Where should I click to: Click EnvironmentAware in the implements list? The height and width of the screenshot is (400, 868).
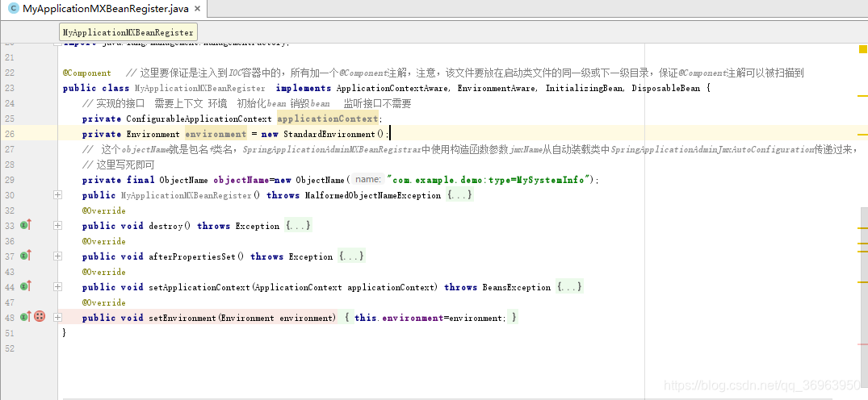pyautogui.click(x=496, y=89)
